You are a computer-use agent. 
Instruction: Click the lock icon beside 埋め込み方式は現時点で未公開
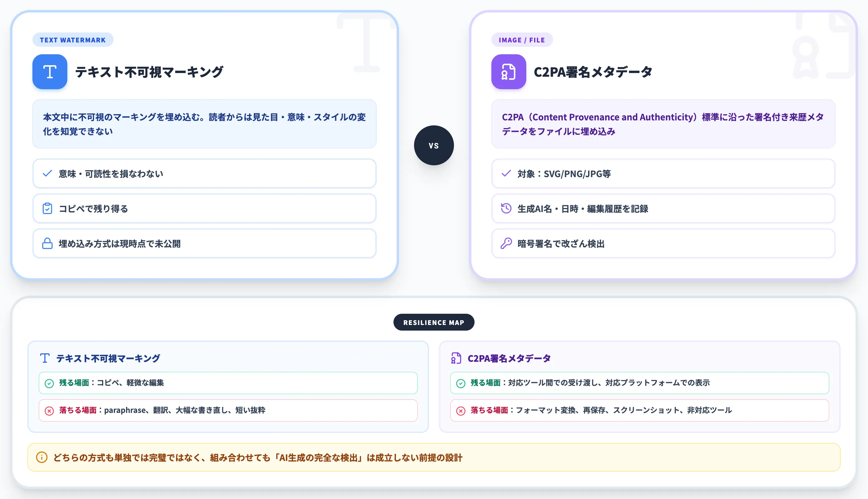[x=47, y=243]
